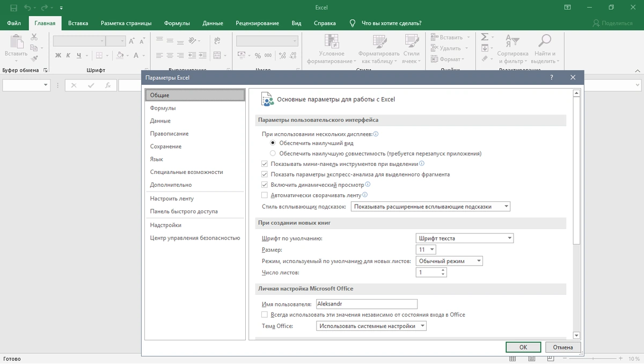The image size is (644, 364).
Task: Open Тема Office dropdown
Action: point(371,326)
